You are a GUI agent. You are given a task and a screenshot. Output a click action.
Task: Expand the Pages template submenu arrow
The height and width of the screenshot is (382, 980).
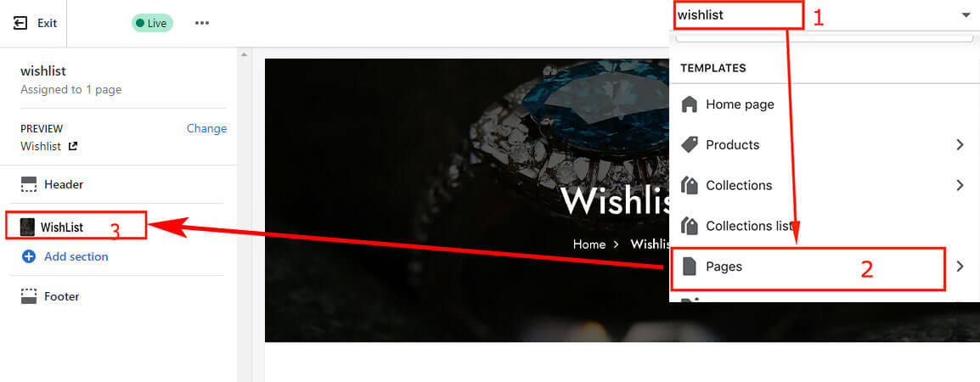pyautogui.click(x=960, y=267)
